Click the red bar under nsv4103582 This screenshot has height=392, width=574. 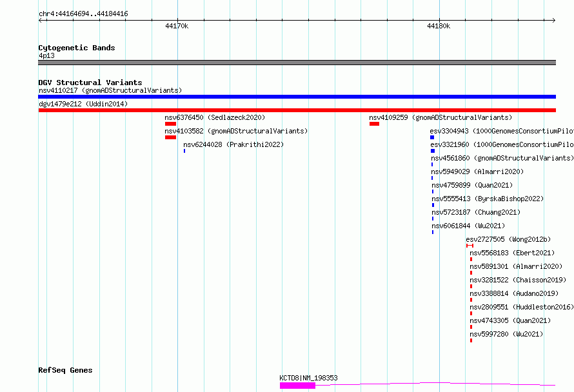(171, 137)
